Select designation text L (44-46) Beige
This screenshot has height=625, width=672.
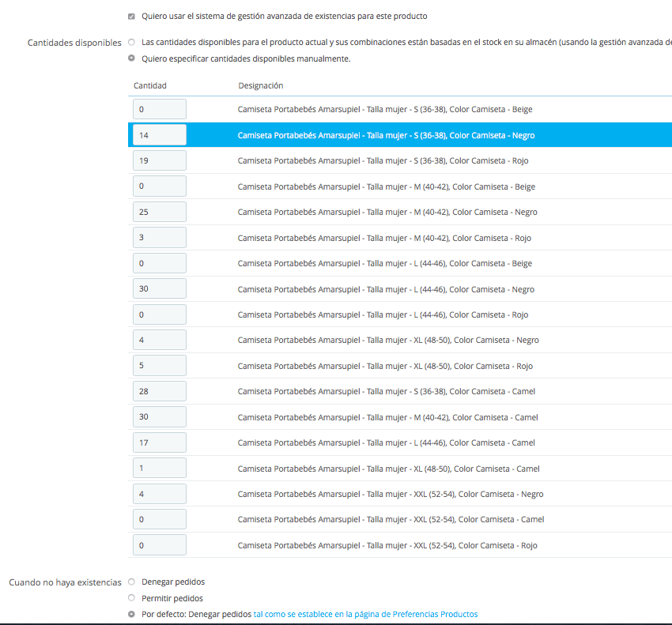pos(385,263)
